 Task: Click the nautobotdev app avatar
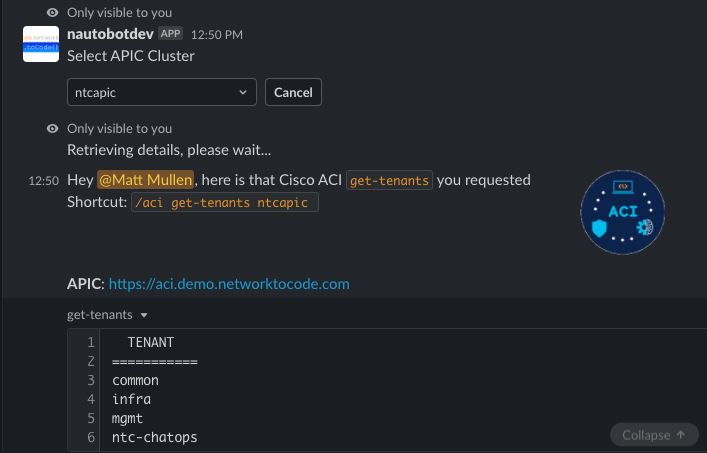pos(41,44)
